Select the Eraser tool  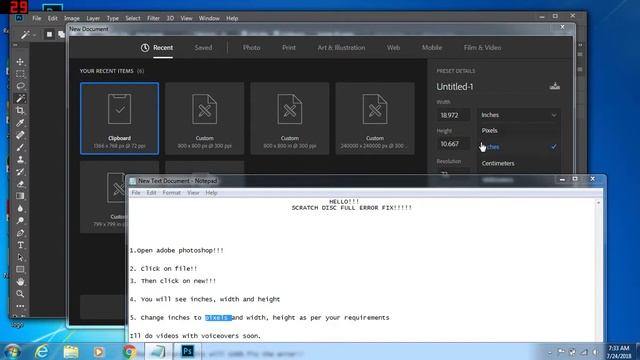coord(20,184)
